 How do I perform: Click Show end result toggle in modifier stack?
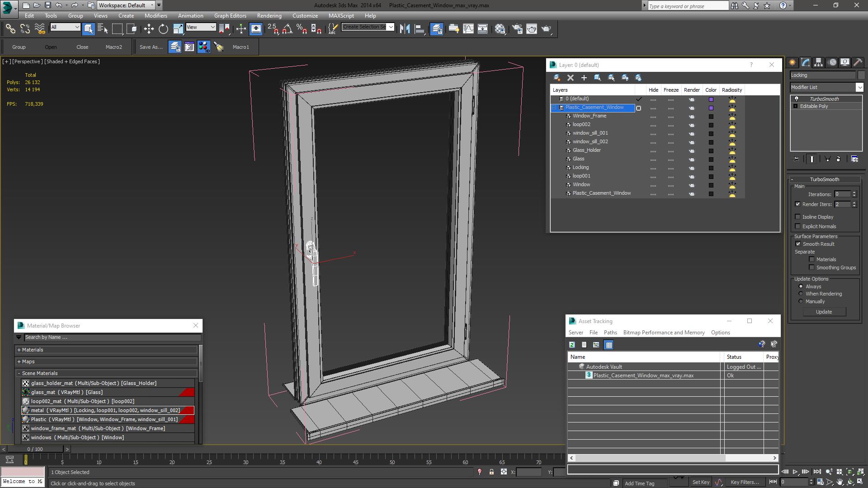pyautogui.click(x=812, y=159)
